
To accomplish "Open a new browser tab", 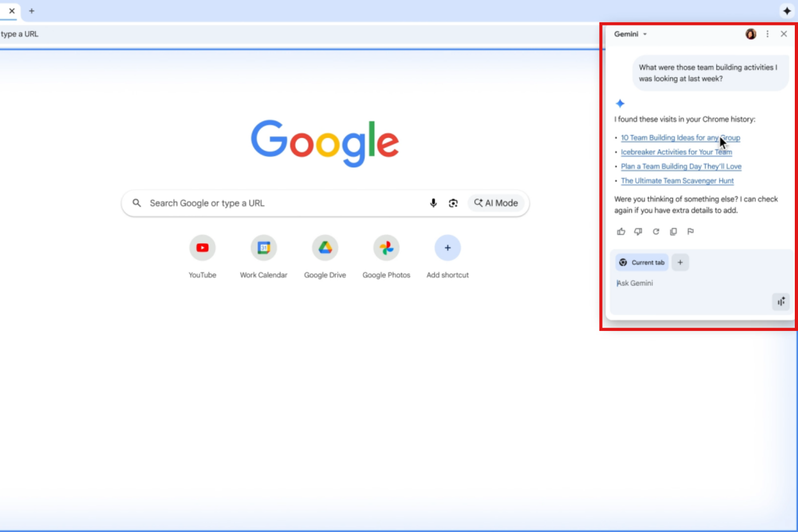I will tap(31, 11).
